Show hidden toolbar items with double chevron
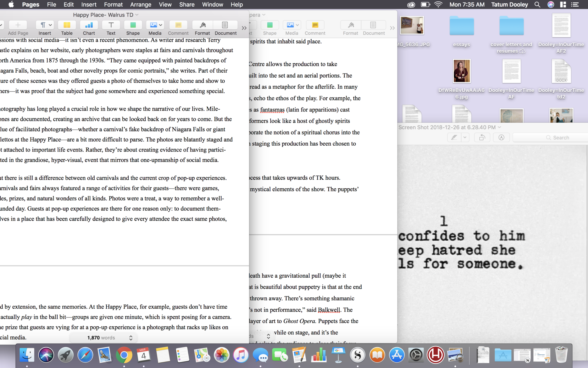Screen dimensions: 588x368 click(x=244, y=28)
